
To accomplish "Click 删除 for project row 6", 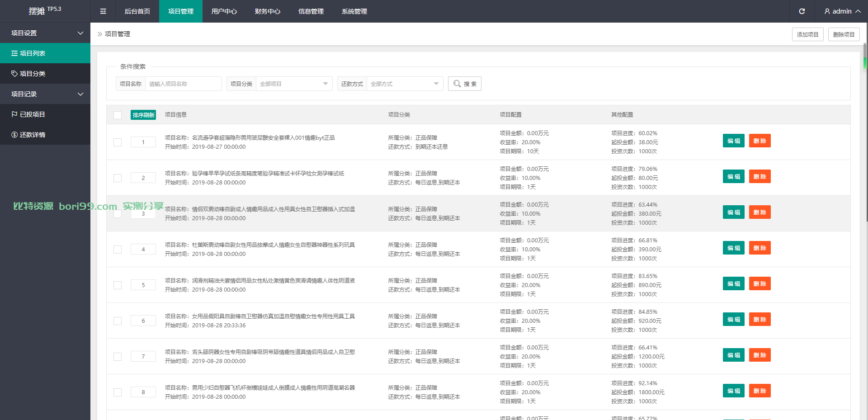I will pos(760,320).
